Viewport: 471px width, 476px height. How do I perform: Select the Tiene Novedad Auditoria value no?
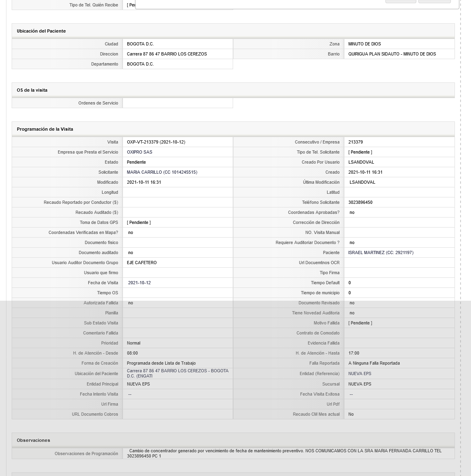tap(352, 313)
